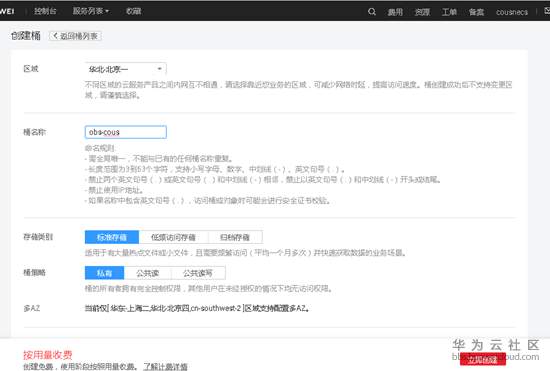Expand the 服务列表 service list dropdown
Screen dimensions: 550x371
coord(91,11)
